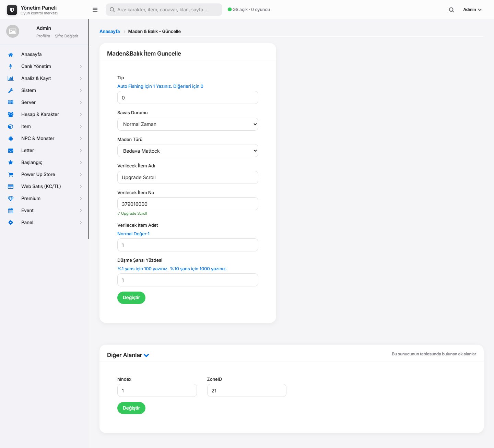Expand the Canlı Yönetim submenu chevron

click(81, 67)
